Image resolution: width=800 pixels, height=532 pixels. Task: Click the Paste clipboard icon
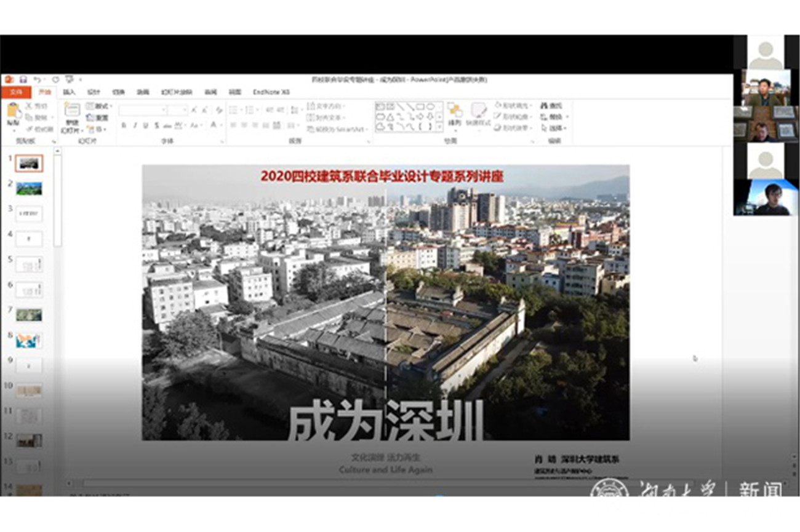pos(13,111)
